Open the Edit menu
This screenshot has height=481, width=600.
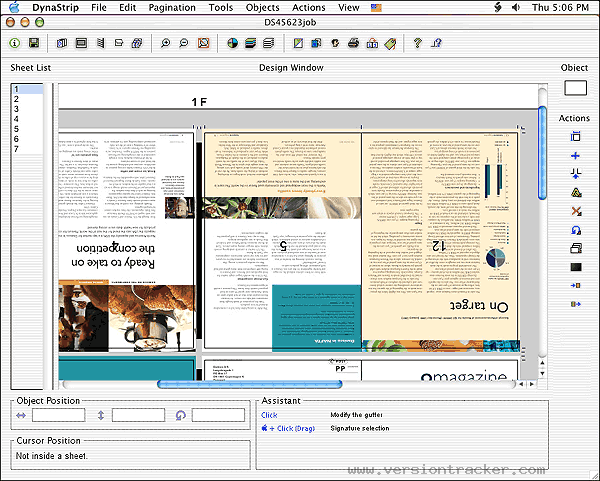pyautogui.click(x=127, y=7)
